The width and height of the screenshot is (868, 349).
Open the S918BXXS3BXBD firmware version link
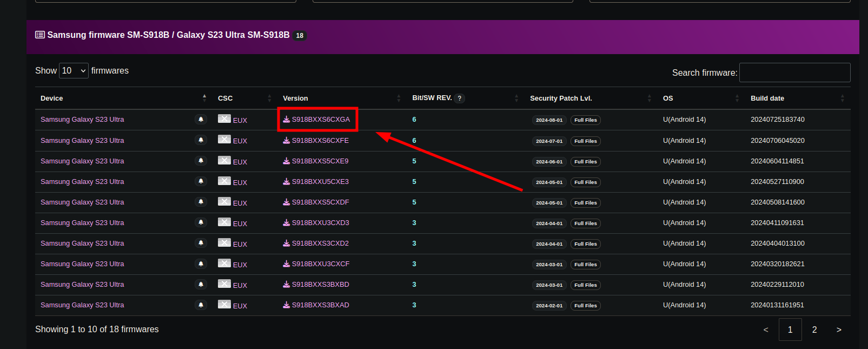click(x=320, y=285)
